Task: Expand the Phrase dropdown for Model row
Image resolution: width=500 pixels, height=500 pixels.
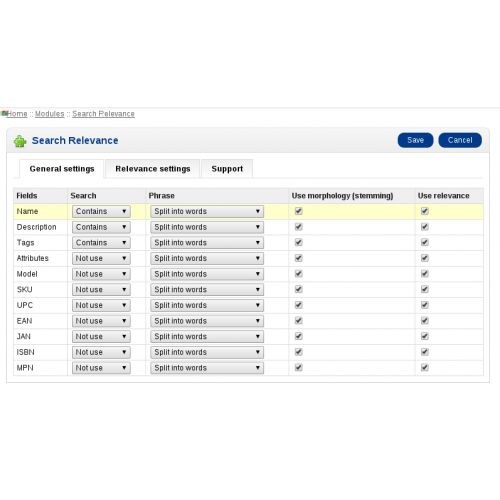Action: pos(207,274)
